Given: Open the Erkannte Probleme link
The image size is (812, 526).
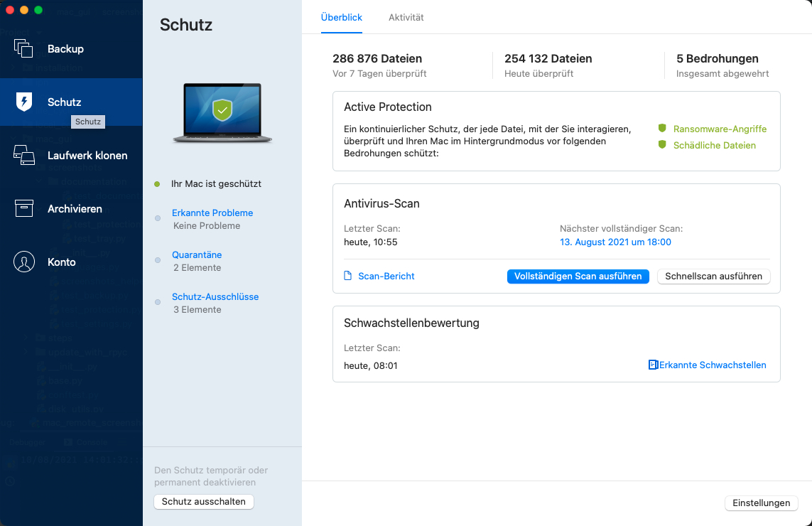Looking at the screenshot, I should tap(212, 213).
